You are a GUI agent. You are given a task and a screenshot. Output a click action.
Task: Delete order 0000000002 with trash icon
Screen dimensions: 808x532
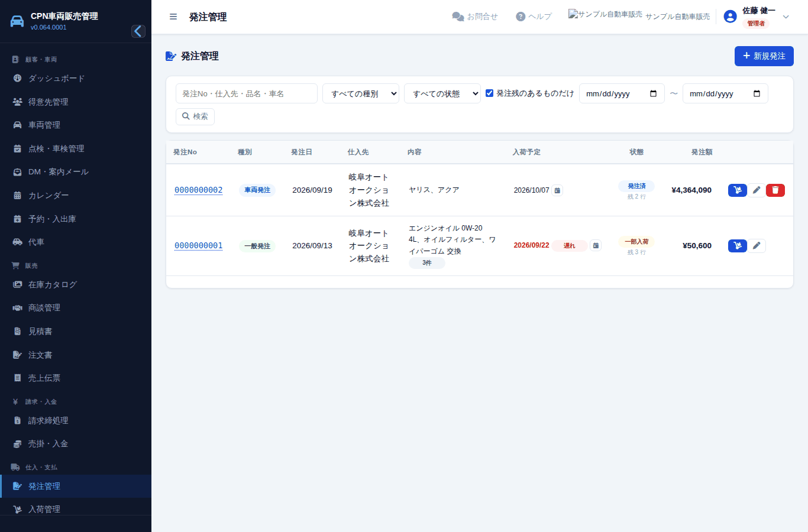(775, 190)
